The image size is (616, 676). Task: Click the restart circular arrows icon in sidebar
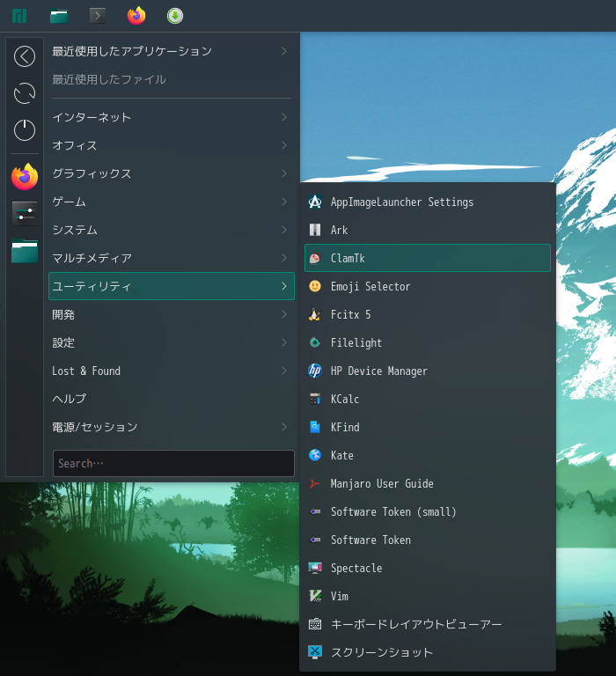point(25,93)
